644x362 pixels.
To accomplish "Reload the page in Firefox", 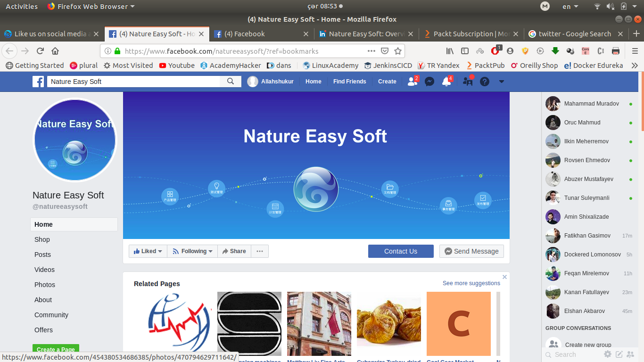I will point(41,51).
